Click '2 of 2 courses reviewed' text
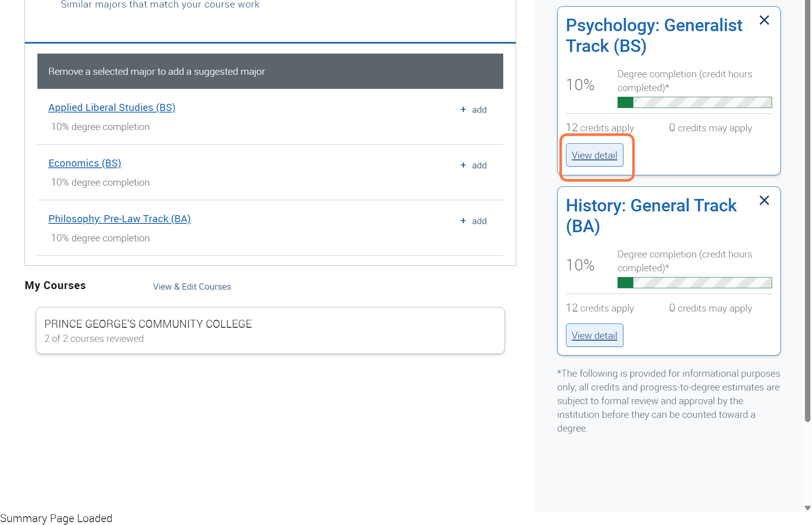The width and height of the screenshot is (812, 525). [94, 339]
